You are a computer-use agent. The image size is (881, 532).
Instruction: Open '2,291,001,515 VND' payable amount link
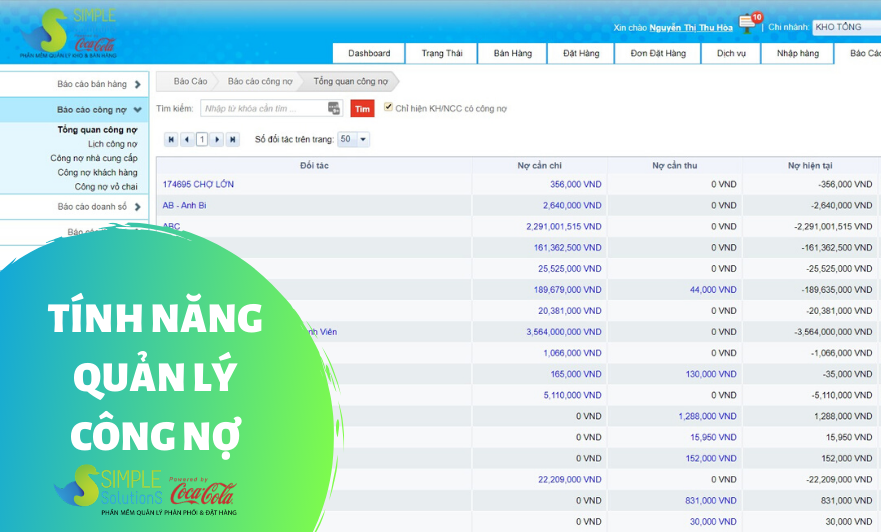point(564,226)
